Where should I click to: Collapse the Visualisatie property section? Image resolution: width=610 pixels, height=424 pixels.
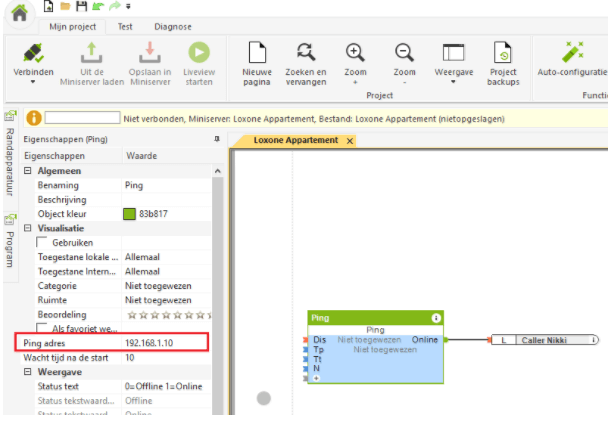coord(28,228)
